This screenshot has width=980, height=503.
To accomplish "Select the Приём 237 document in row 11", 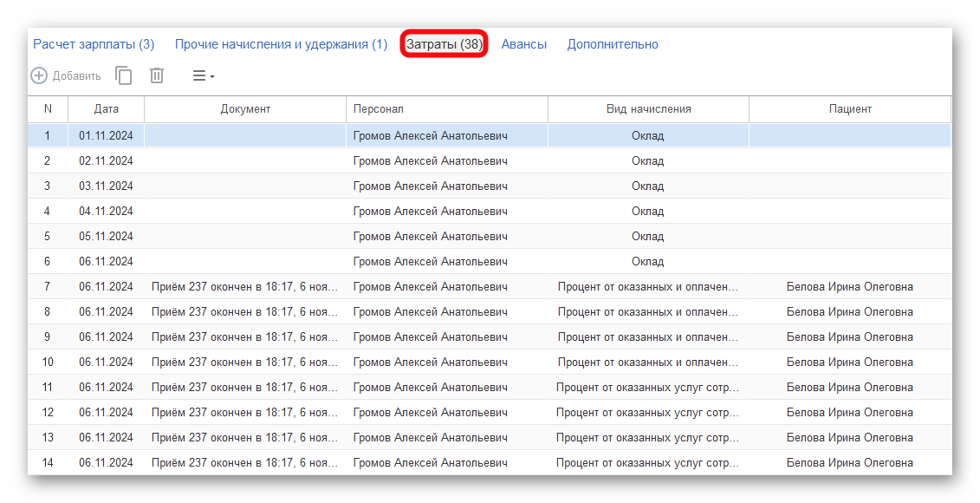I will click(x=244, y=388).
